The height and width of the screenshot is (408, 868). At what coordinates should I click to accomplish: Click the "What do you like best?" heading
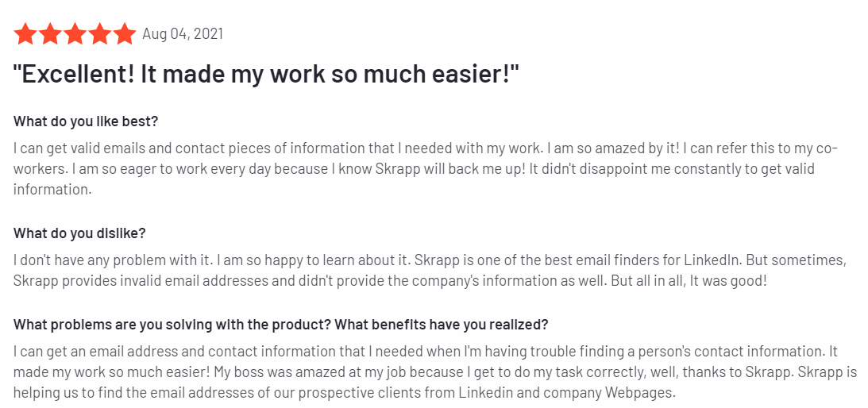click(x=86, y=121)
